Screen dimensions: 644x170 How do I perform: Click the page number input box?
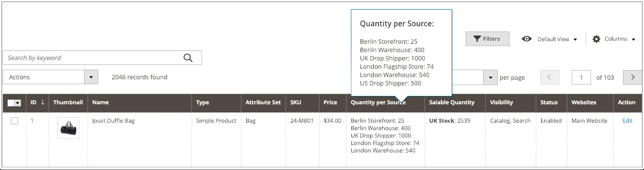click(x=581, y=78)
